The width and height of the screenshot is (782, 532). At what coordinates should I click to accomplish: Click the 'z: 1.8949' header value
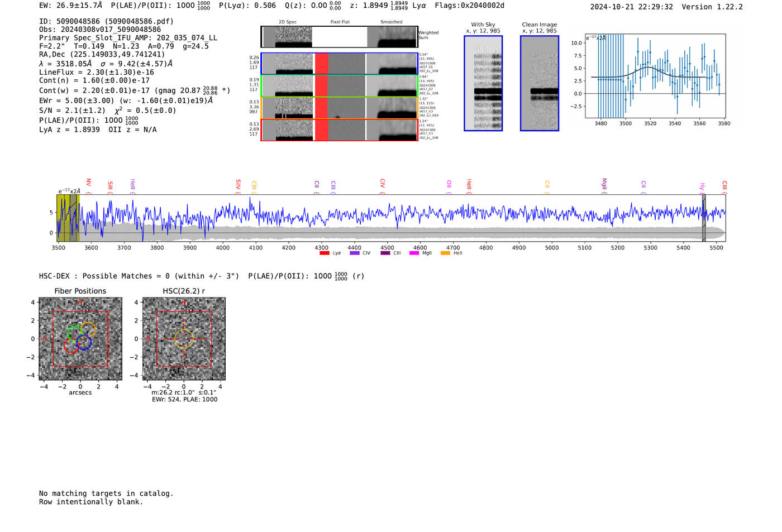point(369,6)
